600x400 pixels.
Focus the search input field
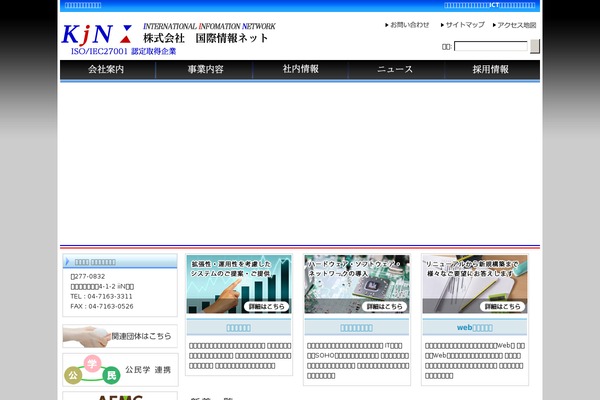click(491, 46)
